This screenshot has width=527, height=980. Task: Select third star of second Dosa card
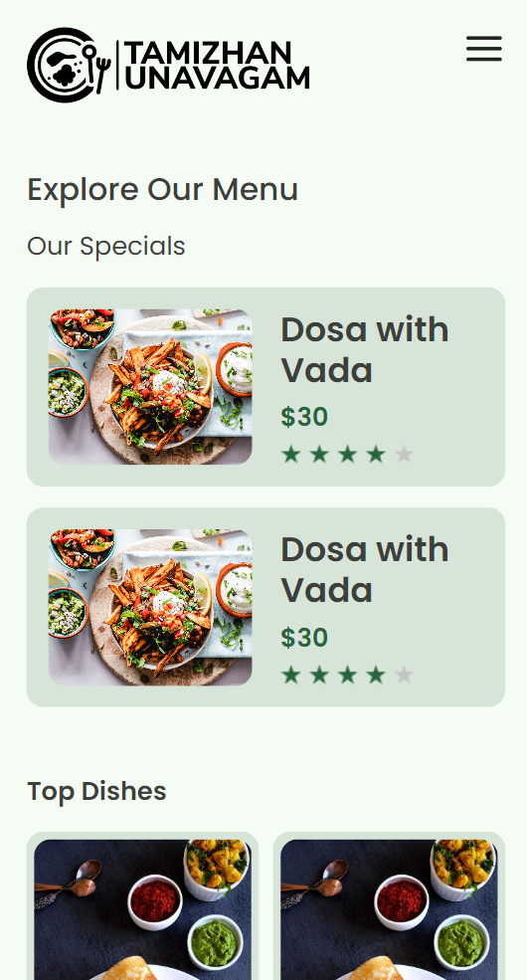(x=347, y=675)
